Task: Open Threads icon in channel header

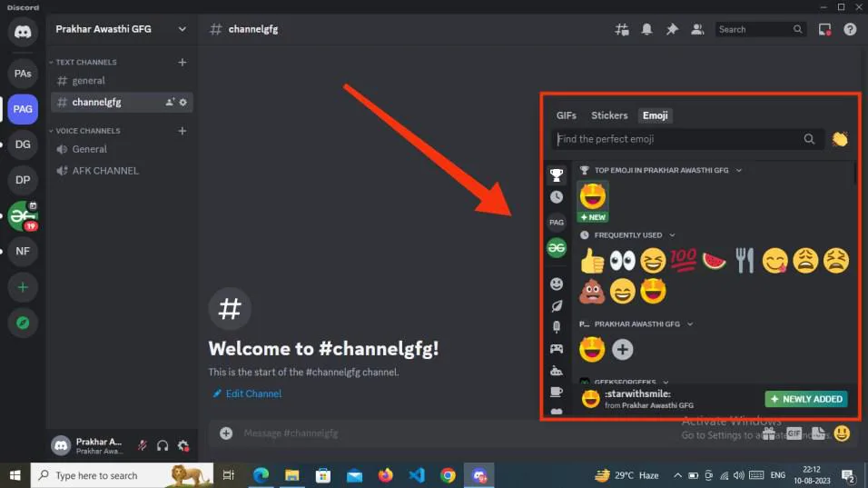Action: coord(622,29)
